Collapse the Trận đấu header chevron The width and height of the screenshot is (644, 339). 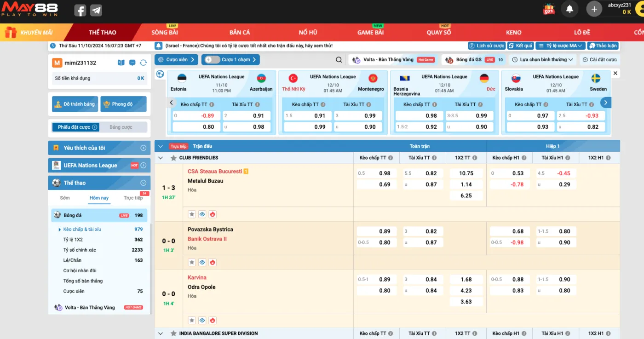pos(161,146)
